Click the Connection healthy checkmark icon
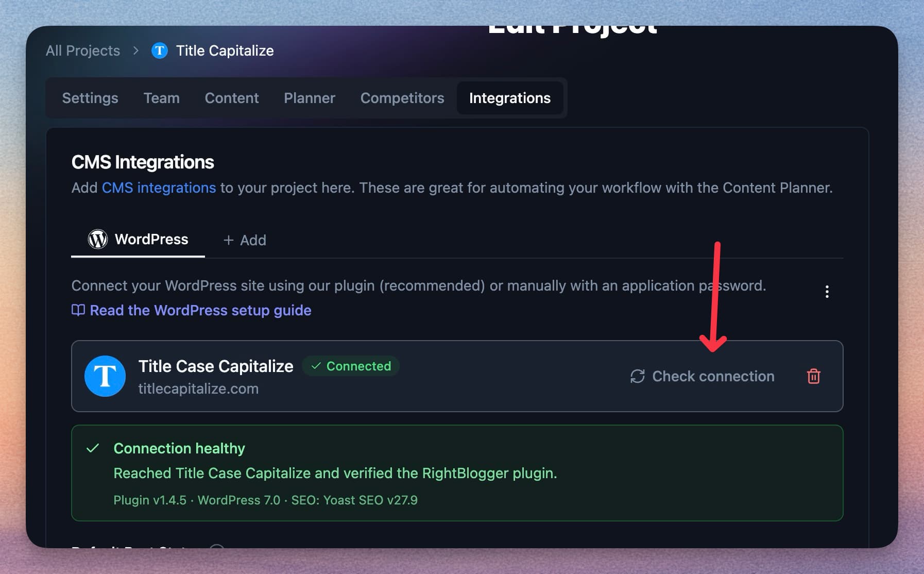This screenshot has height=574, width=924. point(93,448)
